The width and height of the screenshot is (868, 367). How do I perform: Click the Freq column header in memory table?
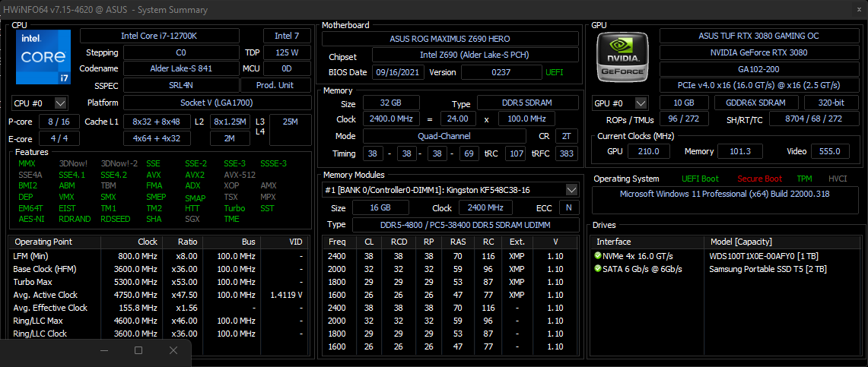click(x=338, y=242)
